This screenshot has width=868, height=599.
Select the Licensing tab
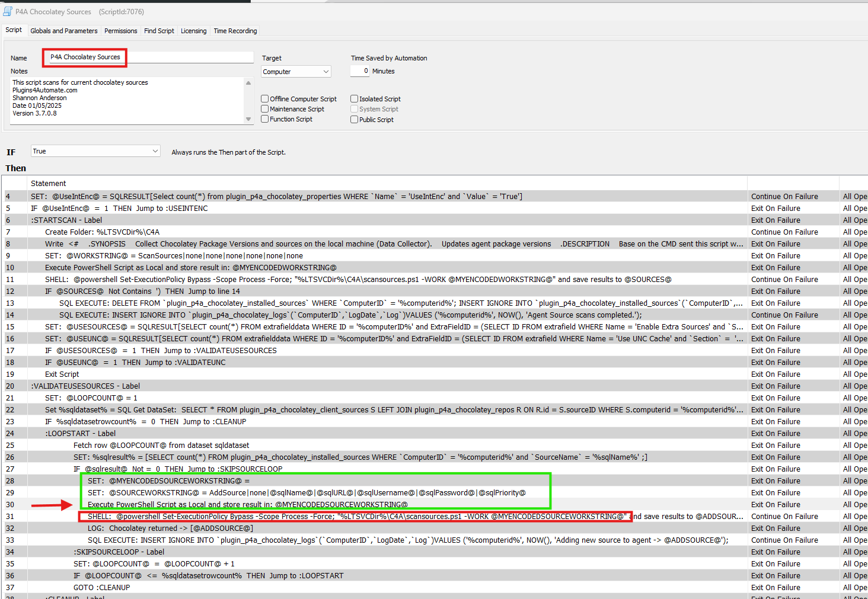193,31
